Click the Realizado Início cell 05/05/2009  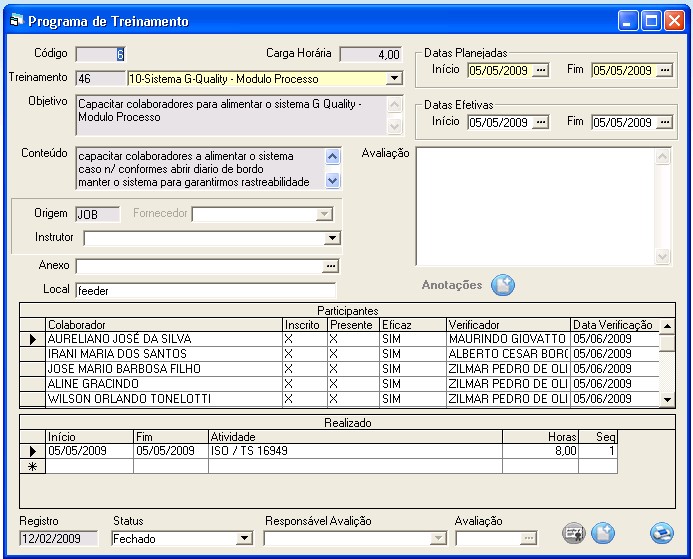(x=89, y=451)
